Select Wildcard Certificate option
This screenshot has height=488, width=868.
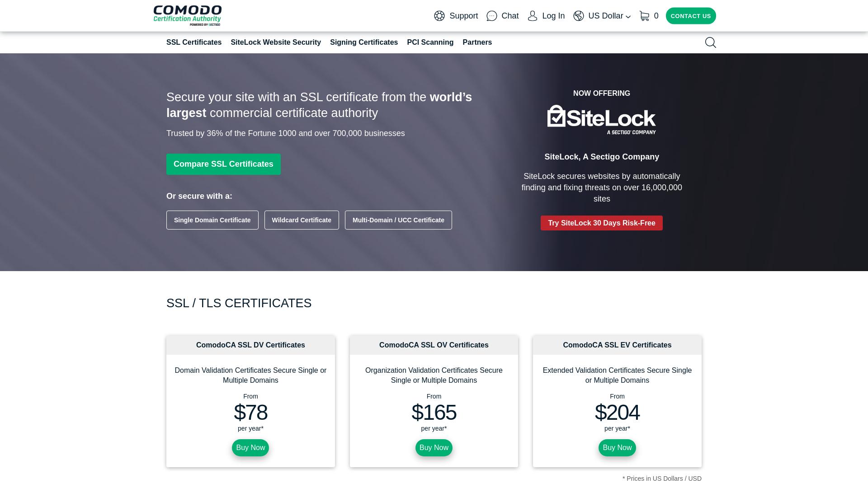[x=302, y=220]
